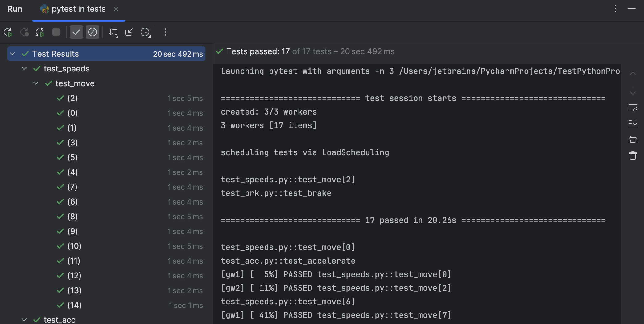Collapse the test_move node
The width and height of the screenshot is (644, 324).
click(x=35, y=83)
